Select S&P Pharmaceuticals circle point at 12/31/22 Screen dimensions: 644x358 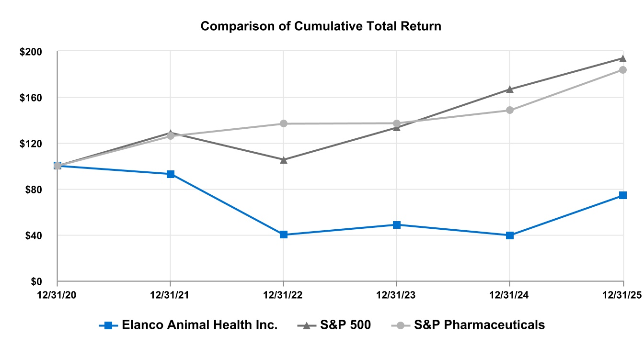pyautogui.click(x=284, y=123)
